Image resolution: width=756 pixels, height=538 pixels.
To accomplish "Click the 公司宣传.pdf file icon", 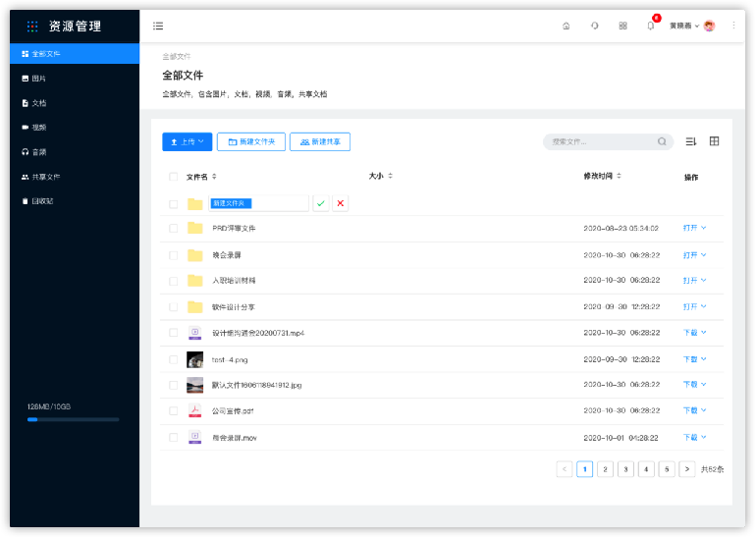I will tap(194, 410).
